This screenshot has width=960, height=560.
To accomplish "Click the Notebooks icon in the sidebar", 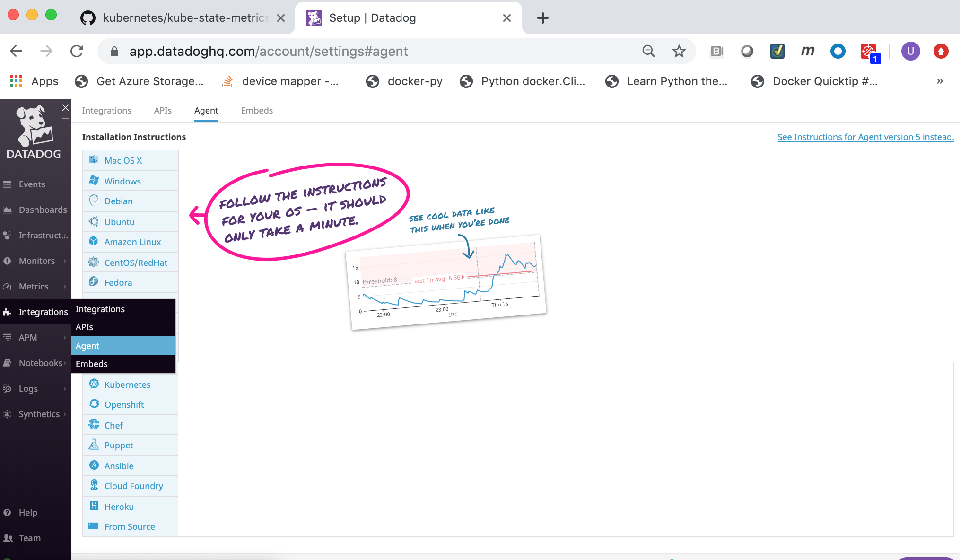I will point(7,363).
